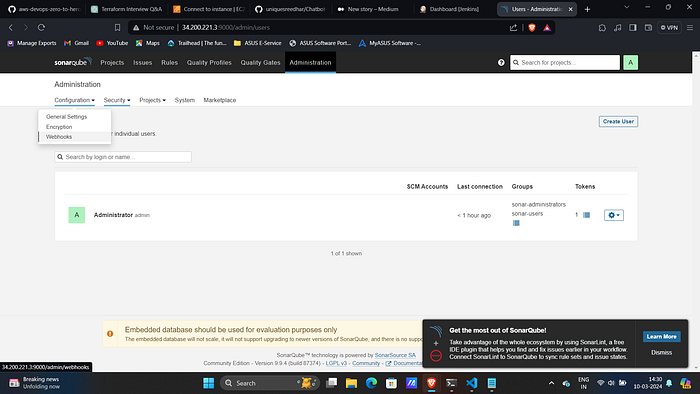The image size is (700, 394).
Task: Open Microsoft Store from taskbar
Action: pyautogui.click(x=392, y=383)
